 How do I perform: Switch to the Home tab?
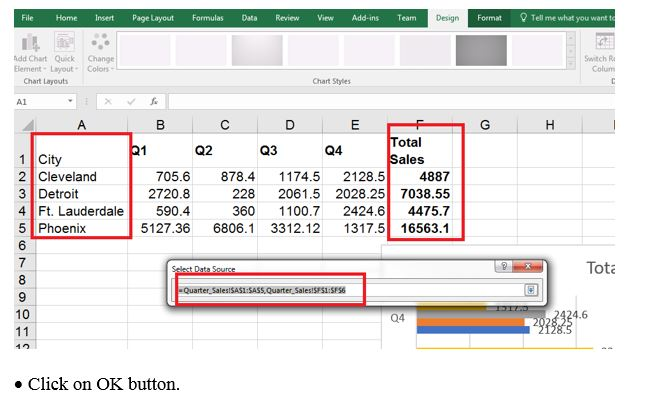click(66, 18)
